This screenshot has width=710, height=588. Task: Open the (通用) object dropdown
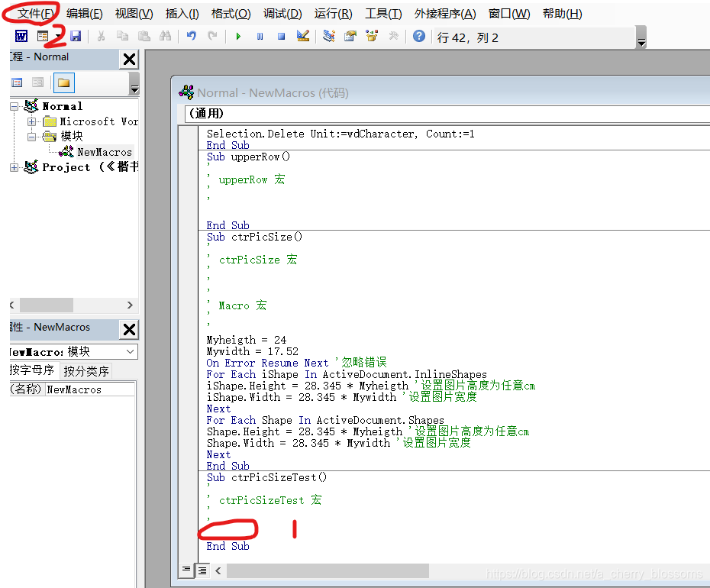point(447,113)
